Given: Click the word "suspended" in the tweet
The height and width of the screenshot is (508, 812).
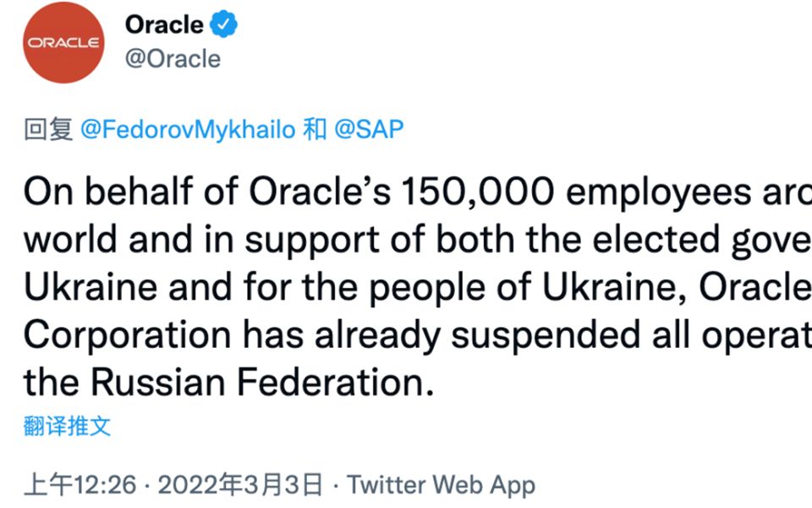Looking at the screenshot, I should [535, 335].
